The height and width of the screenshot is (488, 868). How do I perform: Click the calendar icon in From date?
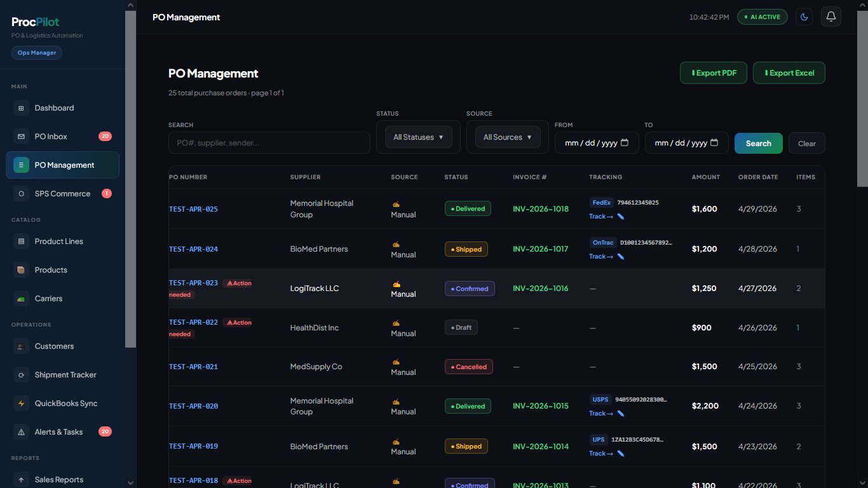(x=625, y=143)
